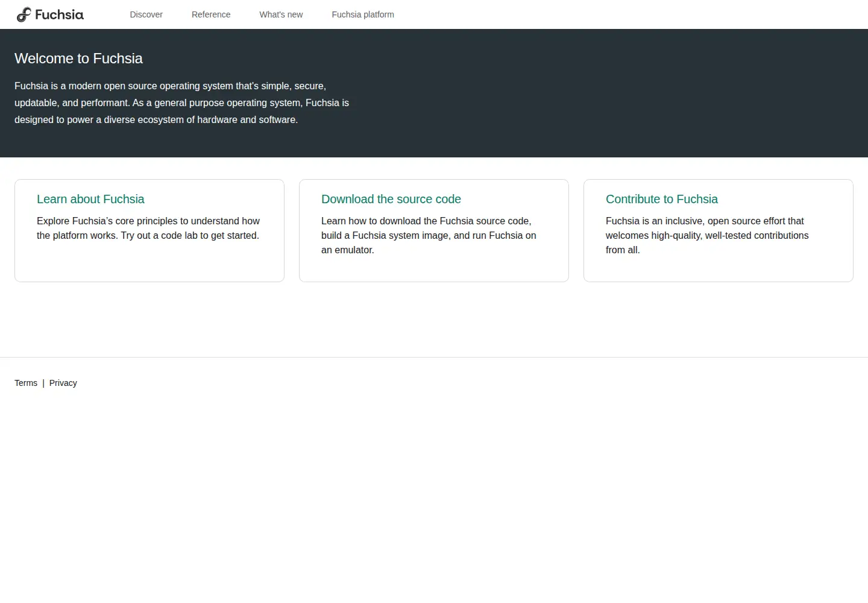This screenshot has width=868, height=603.
Task: Open the Fuchsia platform menu
Action: pos(363,14)
